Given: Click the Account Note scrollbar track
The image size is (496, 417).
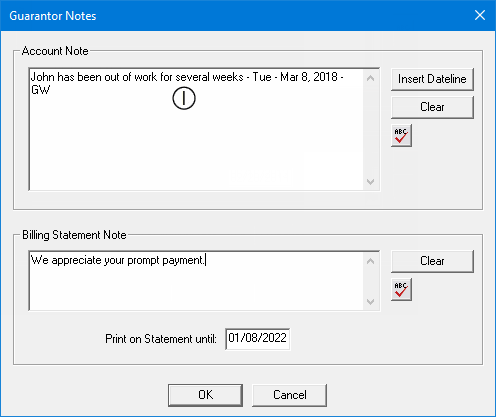Looking at the screenshot, I should click(370, 130).
